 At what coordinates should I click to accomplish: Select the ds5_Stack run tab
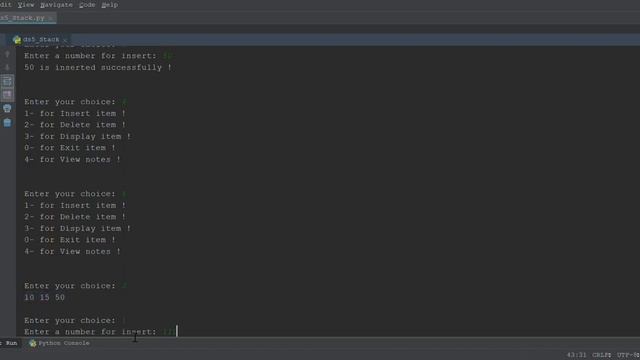pyautogui.click(x=41, y=40)
